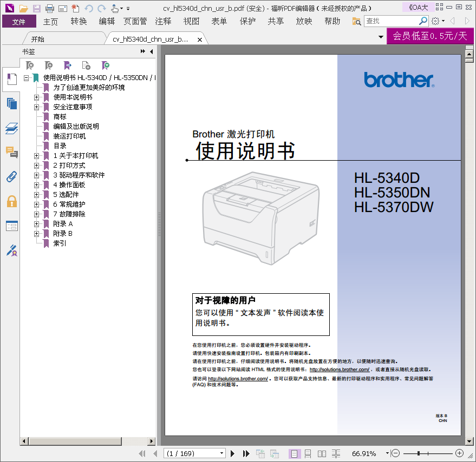Click the settings gear icon near search
The height and width of the screenshot is (462, 476).
tap(435, 21)
